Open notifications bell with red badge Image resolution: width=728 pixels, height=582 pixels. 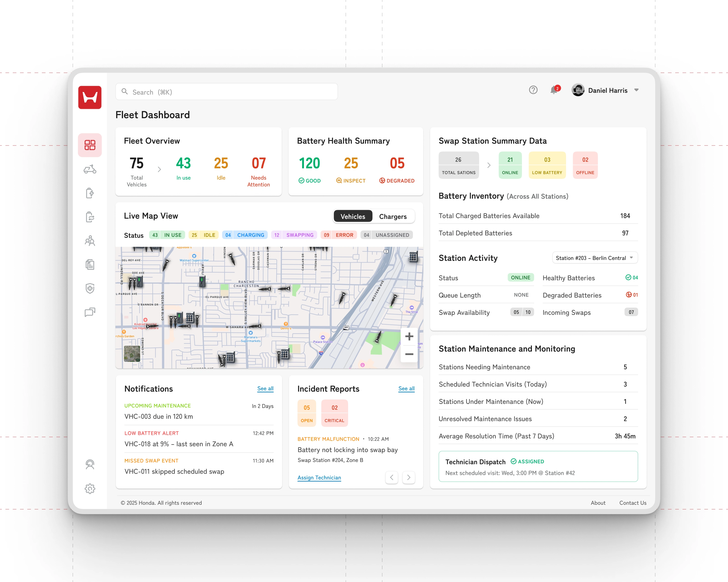(x=554, y=90)
